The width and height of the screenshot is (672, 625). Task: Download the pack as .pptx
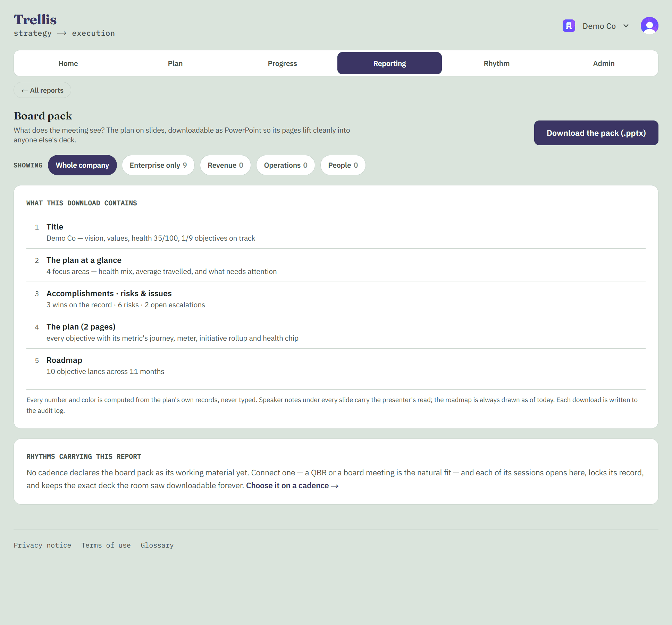click(596, 133)
